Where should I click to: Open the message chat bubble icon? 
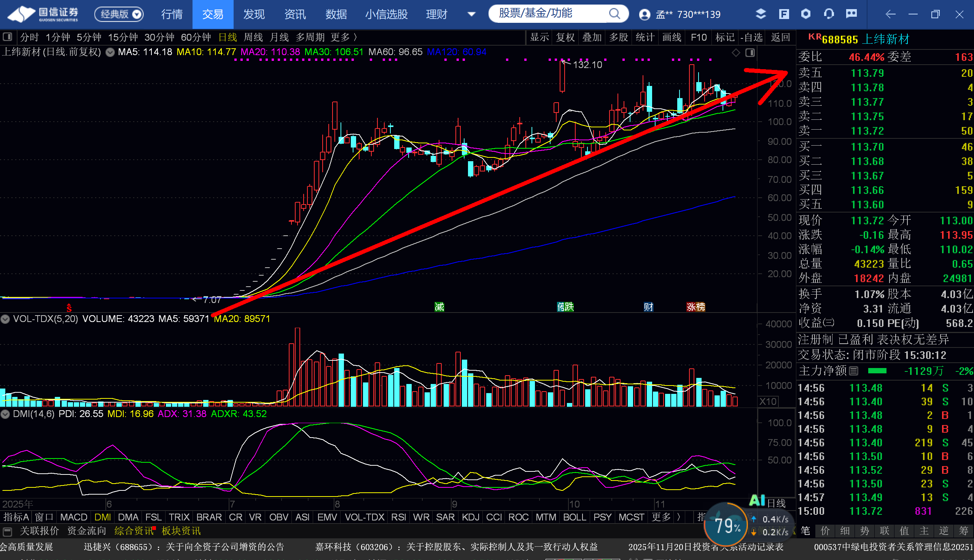tap(851, 14)
